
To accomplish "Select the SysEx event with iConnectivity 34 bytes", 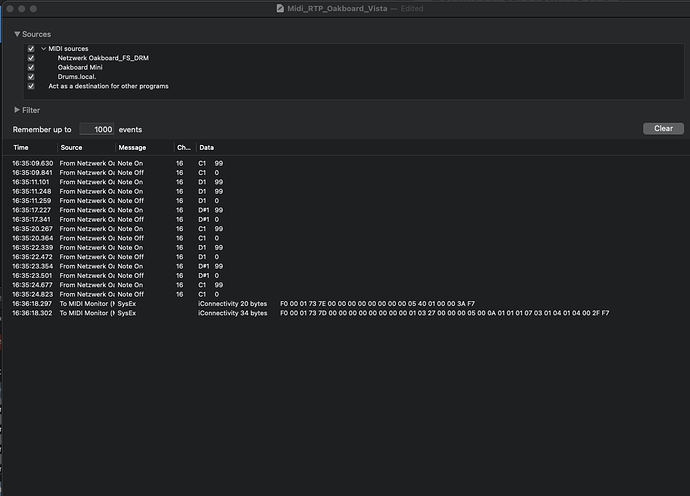I will tap(300, 313).
